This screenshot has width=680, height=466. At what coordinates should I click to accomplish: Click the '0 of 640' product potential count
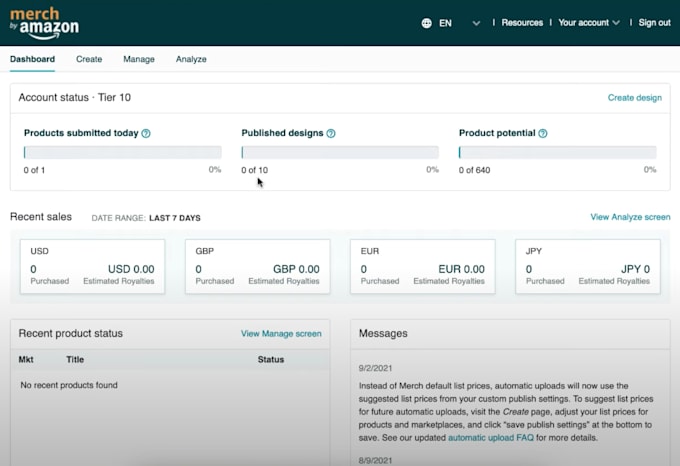pos(474,170)
